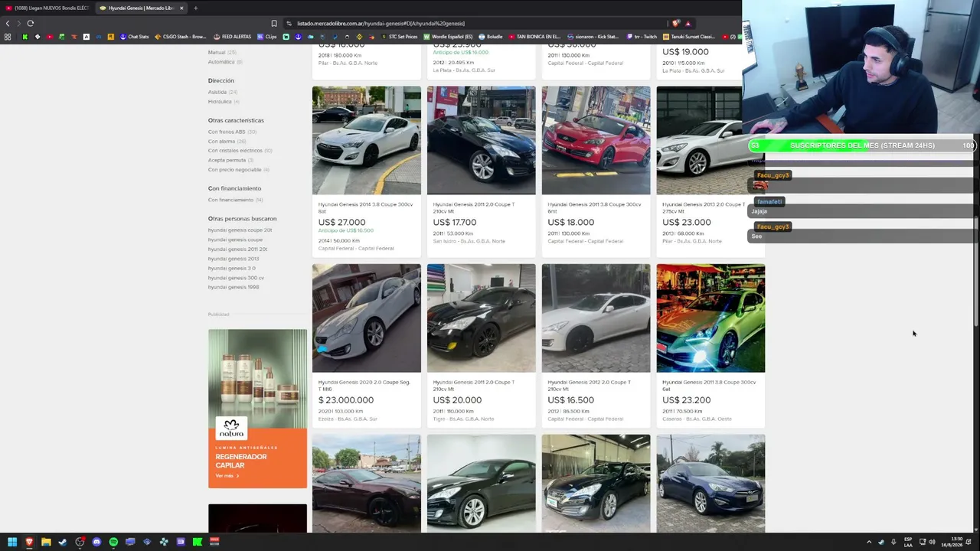
Task: Apply the Con financiamiento filter link
Action: (234, 200)
